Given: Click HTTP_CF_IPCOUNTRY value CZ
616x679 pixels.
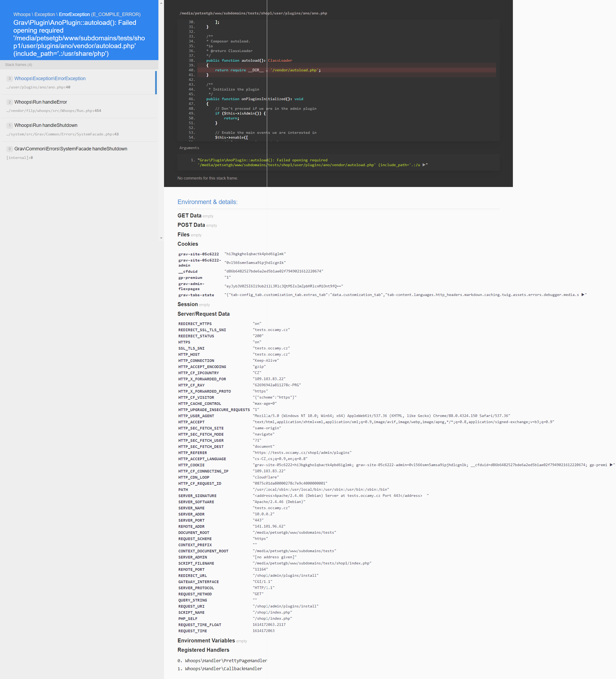Looking at the screenshot, I should [x=257, y=373].
